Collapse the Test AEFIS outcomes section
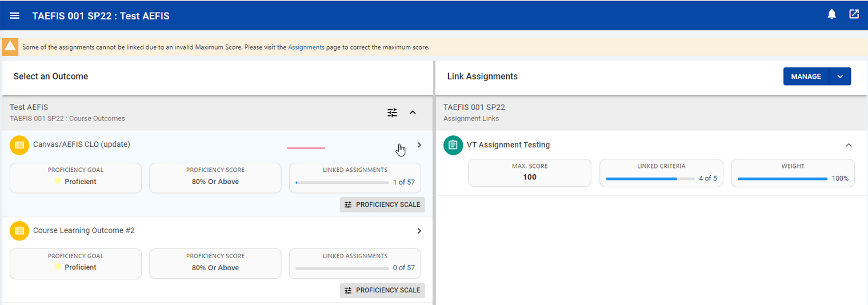 pos(413,113)
